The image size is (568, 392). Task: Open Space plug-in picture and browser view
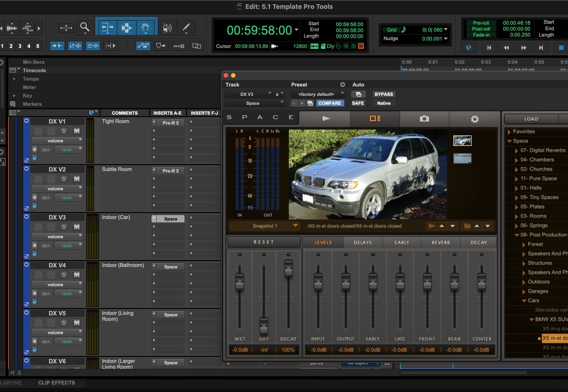pos(375,119)
